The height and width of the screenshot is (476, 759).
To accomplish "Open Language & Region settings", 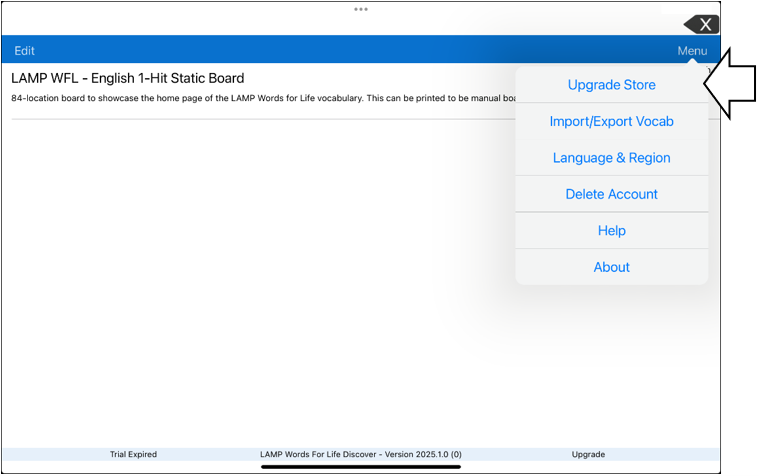I will tap(611, 158).
